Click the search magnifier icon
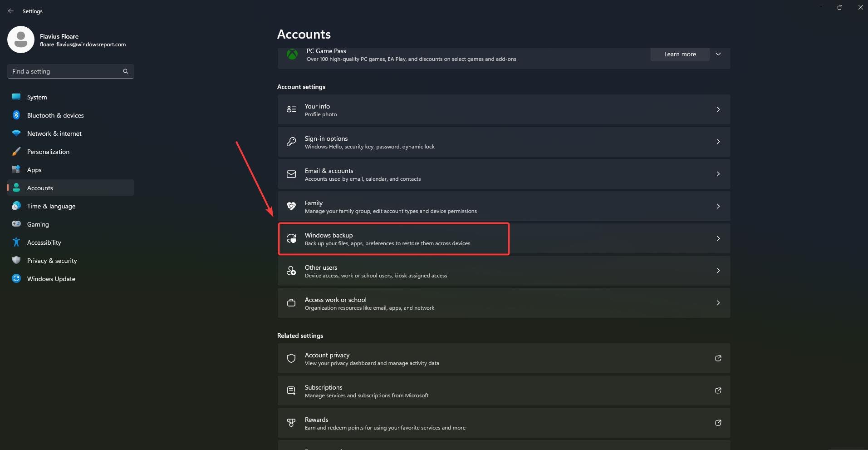The width and height of the screenshot is (868, 450). click(126, 71)
